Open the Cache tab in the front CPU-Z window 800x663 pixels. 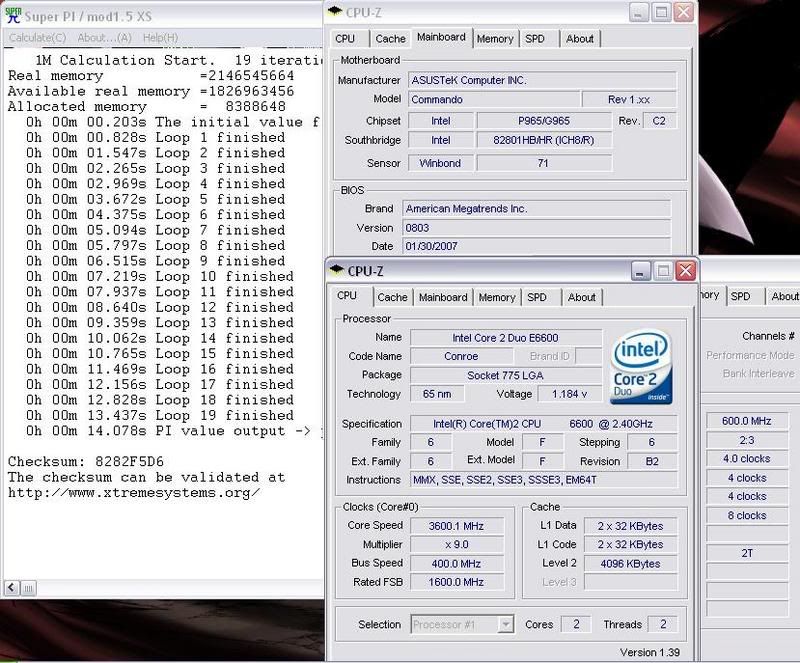tap(393, 298)
